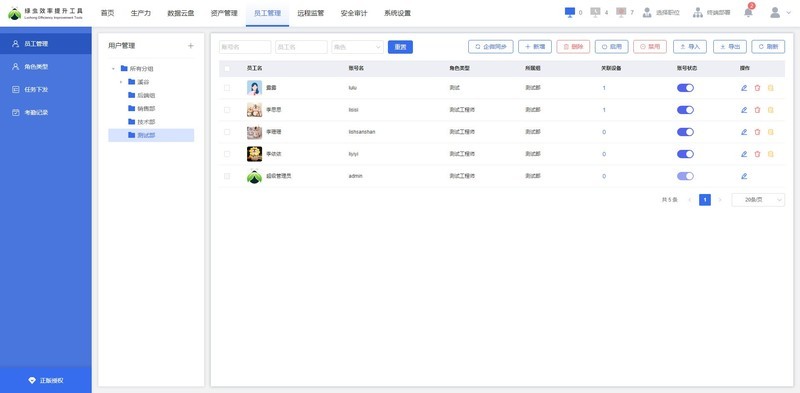Check the checkbox for lisisi row
The image size is (800, 393).
click(227, 110)
